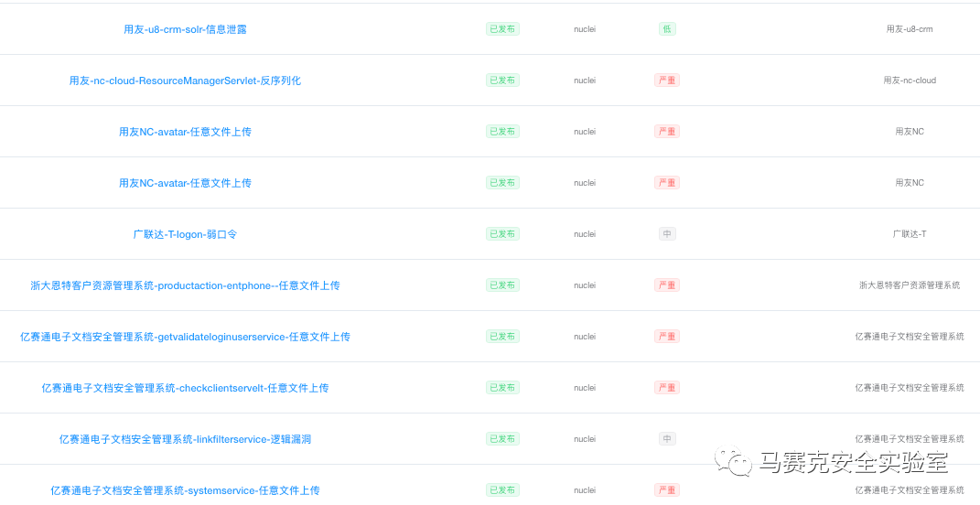Click the 已发布 tag in the 广联达-T-logon row
Screen dimensions: 980x505
(x=502, y=234)
